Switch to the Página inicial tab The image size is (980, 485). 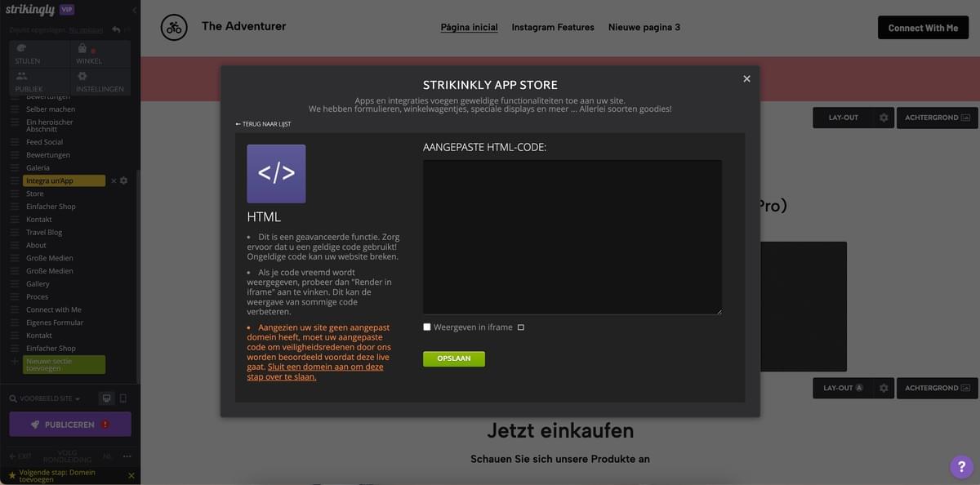[468, 27]
